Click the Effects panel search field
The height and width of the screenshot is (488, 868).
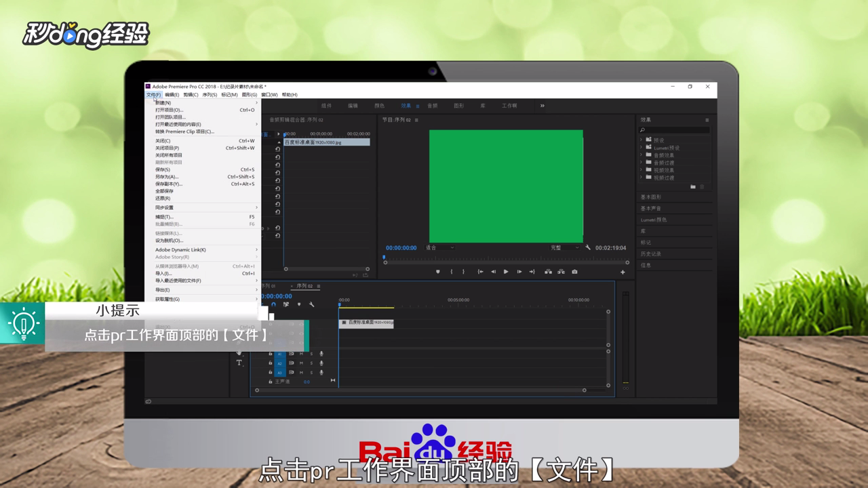(x=675, y=130)
